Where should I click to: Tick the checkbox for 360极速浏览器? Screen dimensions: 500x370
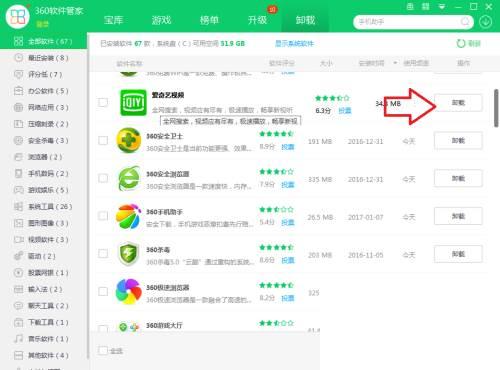pos(103,292)
